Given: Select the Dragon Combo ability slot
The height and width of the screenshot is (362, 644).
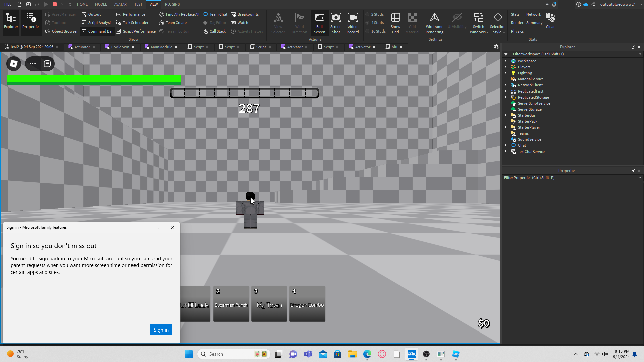Looking at the screenshot, I should (x=307, y=304).
